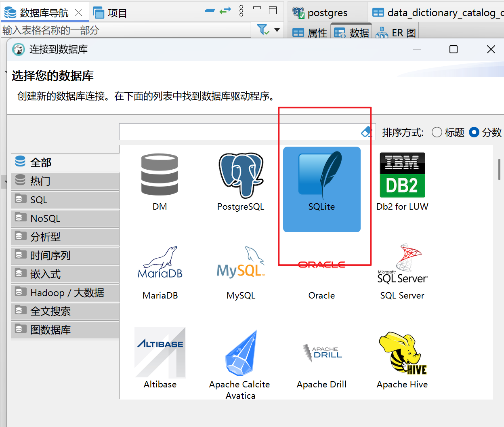Choose the MariaDB seal driver
The image size is (504, 427).
point(160,263)
